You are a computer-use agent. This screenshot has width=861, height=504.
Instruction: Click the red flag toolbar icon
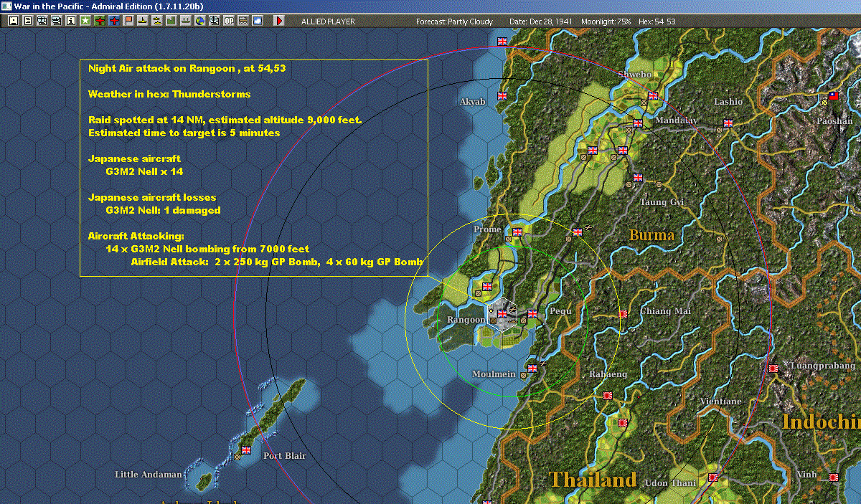pos(129,21)
